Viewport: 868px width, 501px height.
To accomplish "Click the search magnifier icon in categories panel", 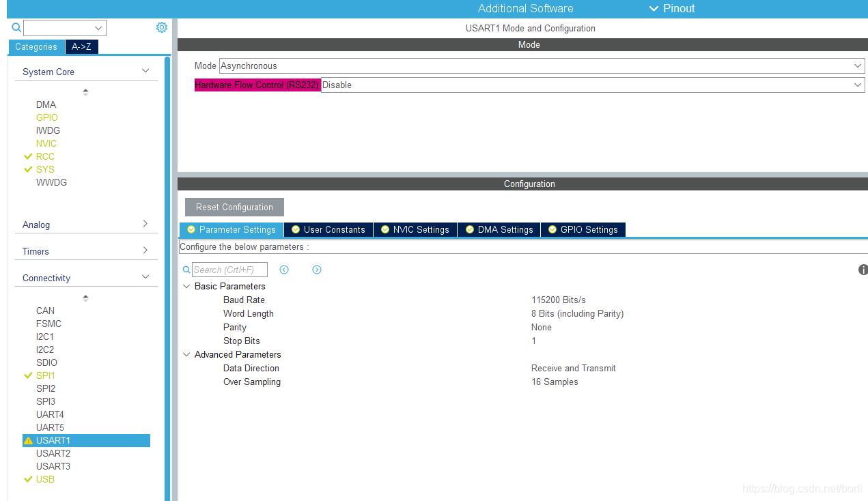I will tap(16, 28).
